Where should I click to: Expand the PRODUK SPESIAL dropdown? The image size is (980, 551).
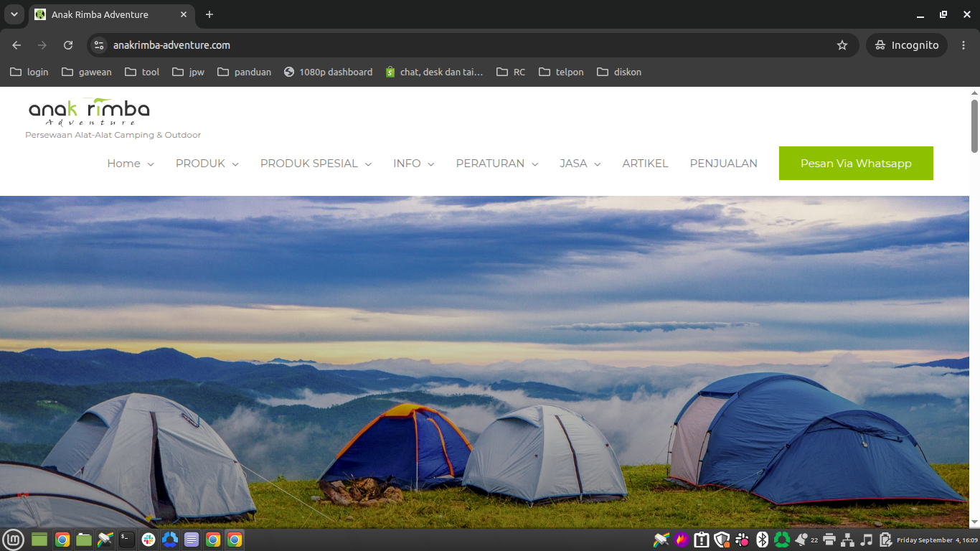tap(316, 164)
